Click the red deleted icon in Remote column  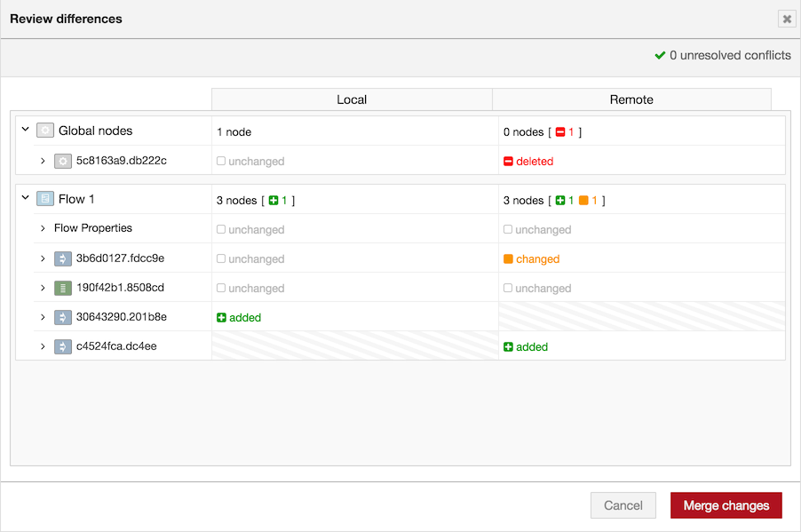[508, 162]
